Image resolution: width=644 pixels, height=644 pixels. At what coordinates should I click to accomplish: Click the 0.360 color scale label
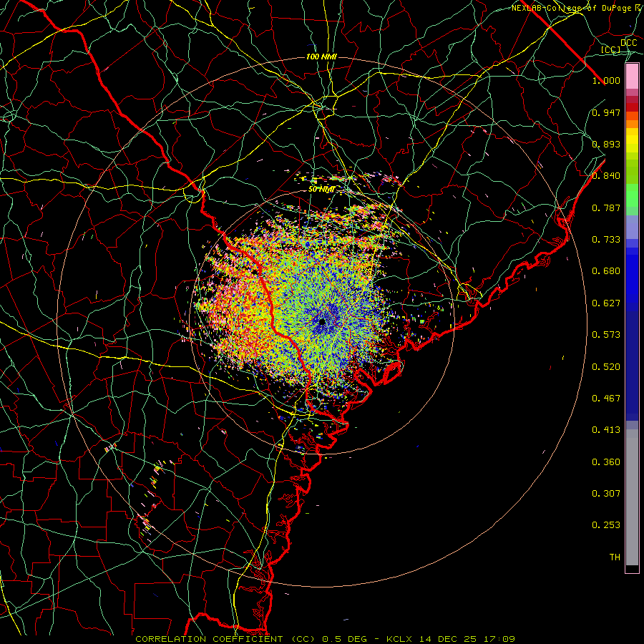[606, 462]
